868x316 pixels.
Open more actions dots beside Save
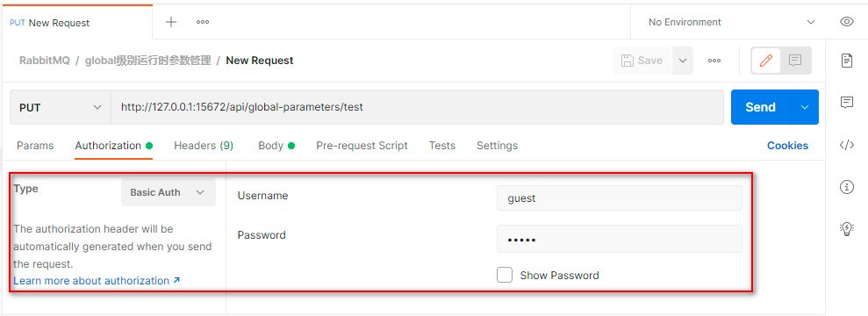[714, 61]
